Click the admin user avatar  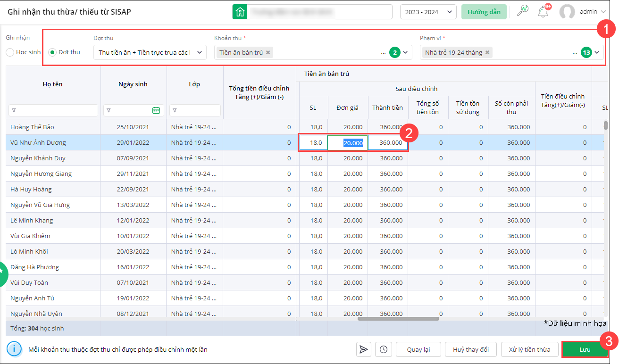click(x=567, y=12)
